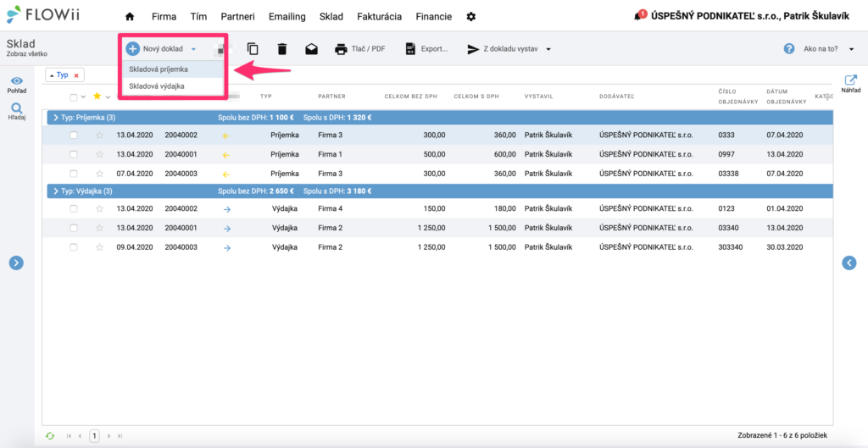Open the Firma menu
Screen dimensions: 868x448
pyautogui.click(x=164, y=17)
